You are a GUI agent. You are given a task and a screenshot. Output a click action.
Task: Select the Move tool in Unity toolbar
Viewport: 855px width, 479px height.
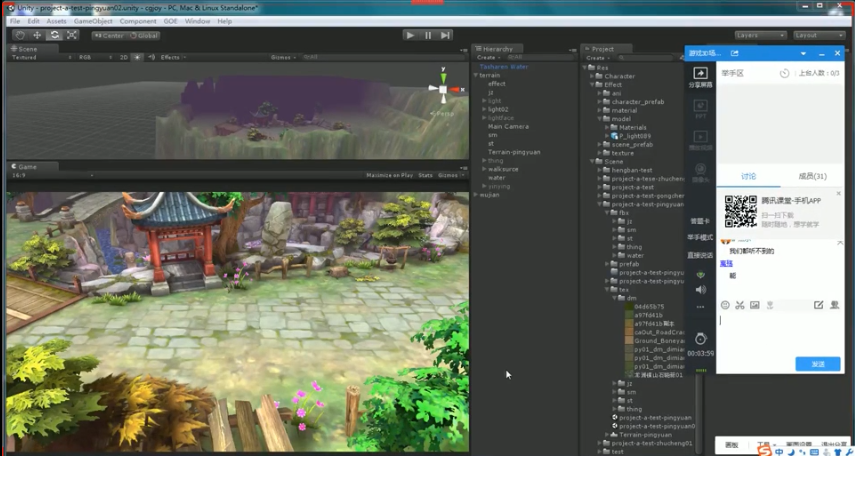(x=37, y=35)
